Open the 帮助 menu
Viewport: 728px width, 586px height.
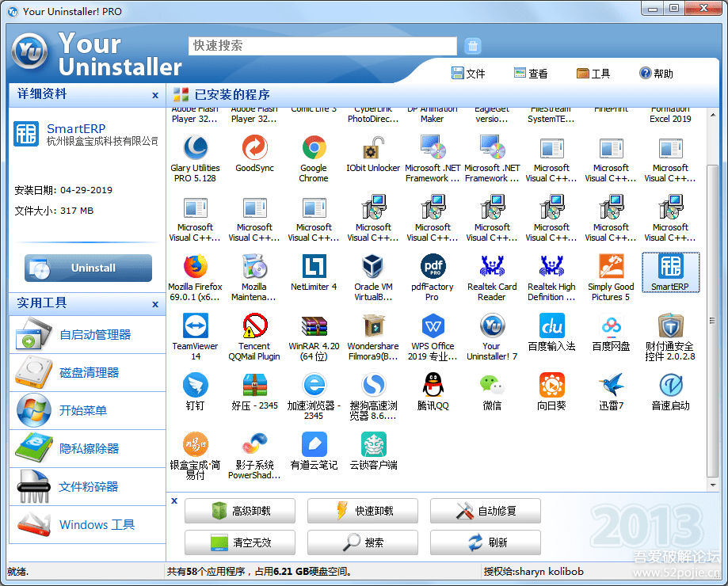[656, 74]
